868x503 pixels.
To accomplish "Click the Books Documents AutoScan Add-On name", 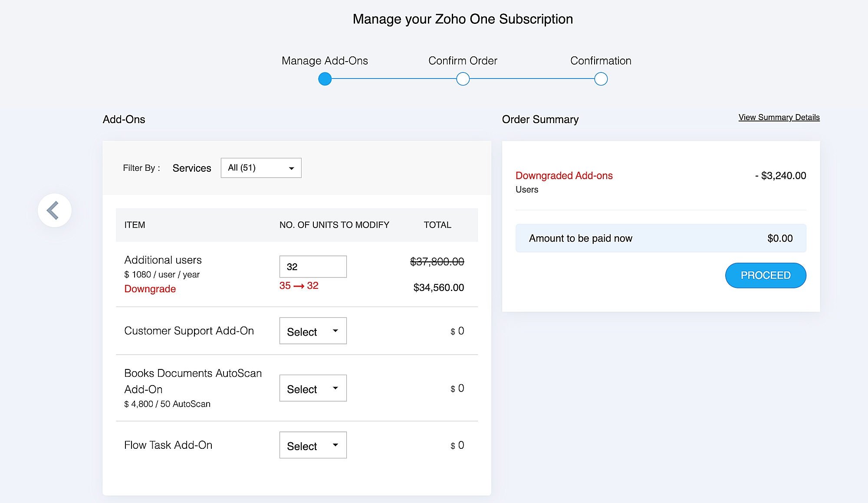I will click(x=193, y=381).
